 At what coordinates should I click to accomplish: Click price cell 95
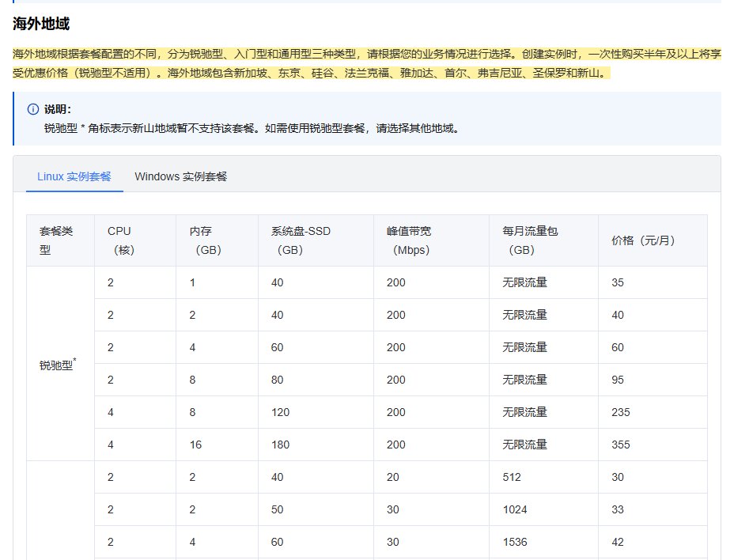coord(653,380)
